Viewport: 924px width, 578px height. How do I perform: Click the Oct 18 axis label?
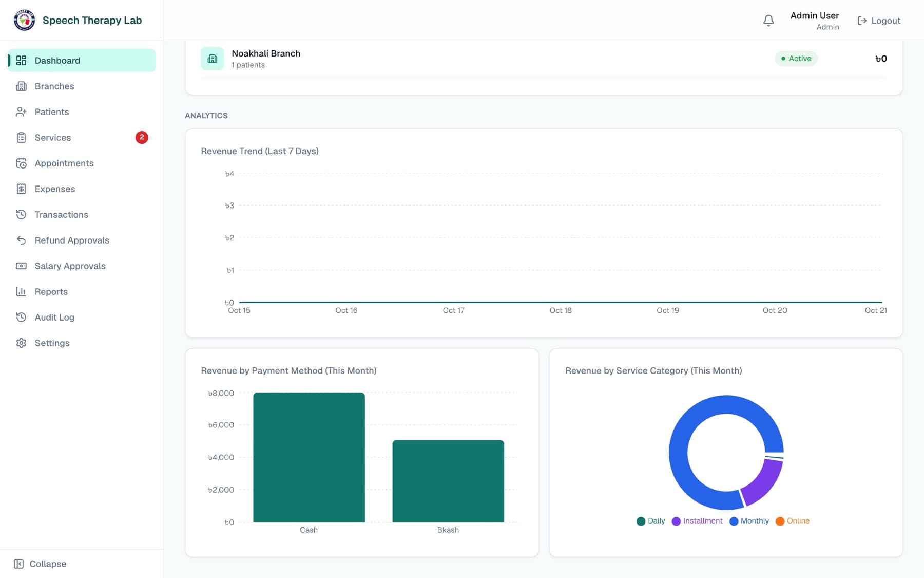[561, 310]
